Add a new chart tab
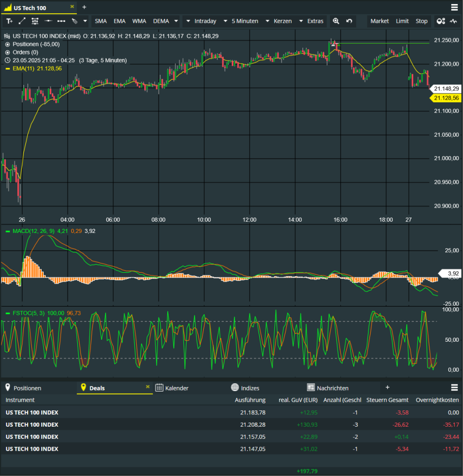This screenshot has height=476, width=463. (84, 7)
